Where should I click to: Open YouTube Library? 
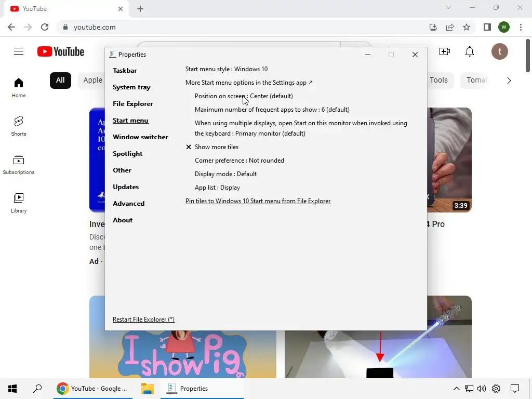click(19, 203)
